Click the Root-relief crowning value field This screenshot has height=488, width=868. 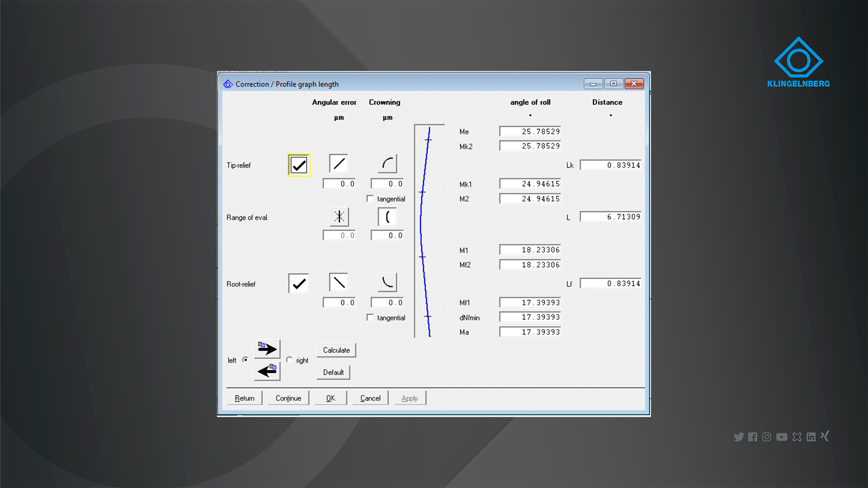tap(387, 303)
